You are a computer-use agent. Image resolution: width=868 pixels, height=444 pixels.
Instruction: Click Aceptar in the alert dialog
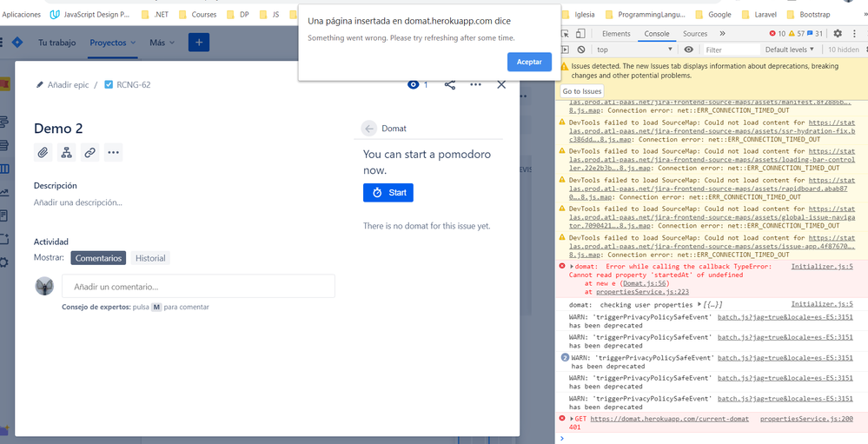pos(529,62)
